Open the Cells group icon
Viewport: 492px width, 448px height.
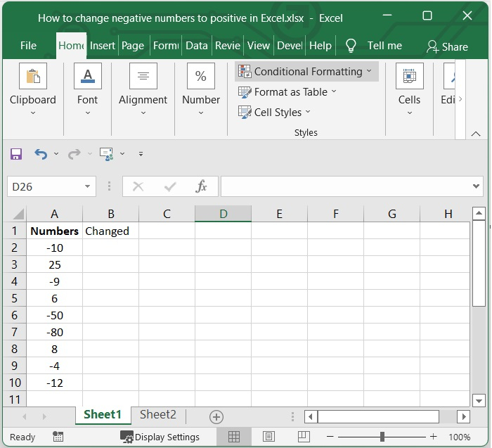click(x=410, y=76)
